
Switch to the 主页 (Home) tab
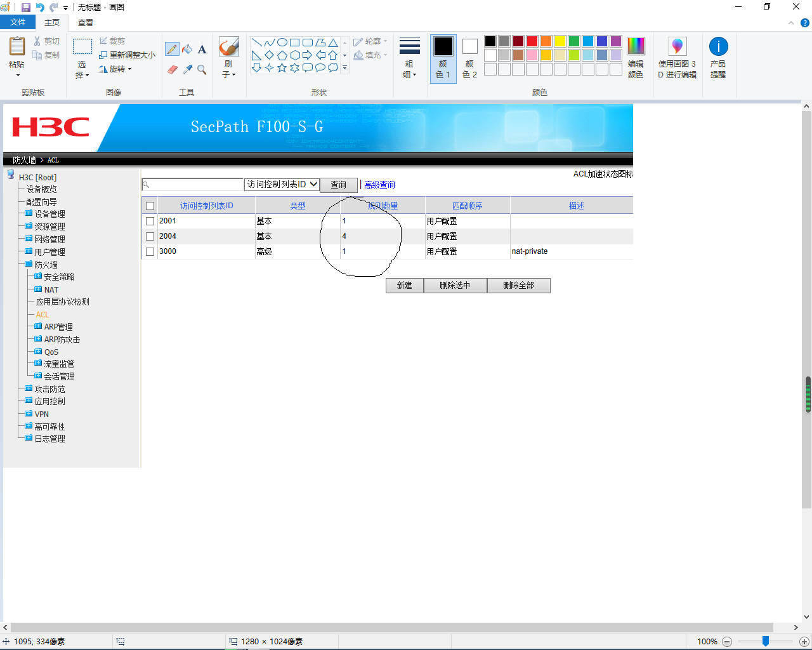[52, 22]
